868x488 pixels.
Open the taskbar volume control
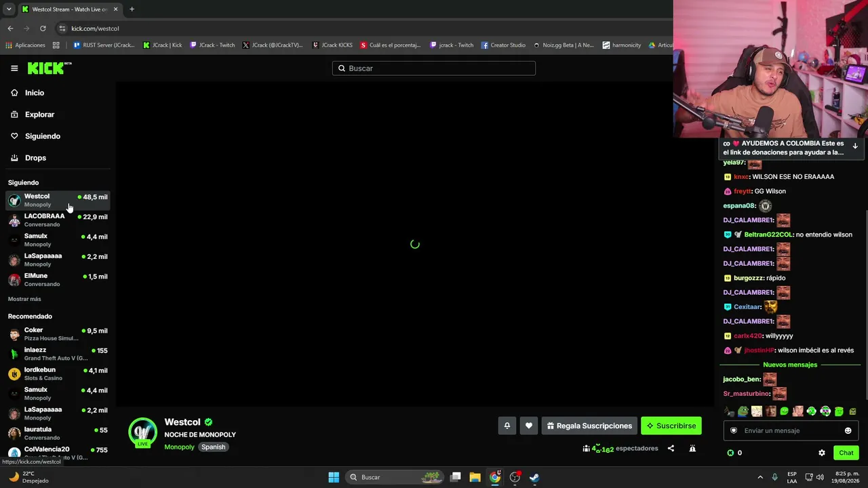coord(821,477)
